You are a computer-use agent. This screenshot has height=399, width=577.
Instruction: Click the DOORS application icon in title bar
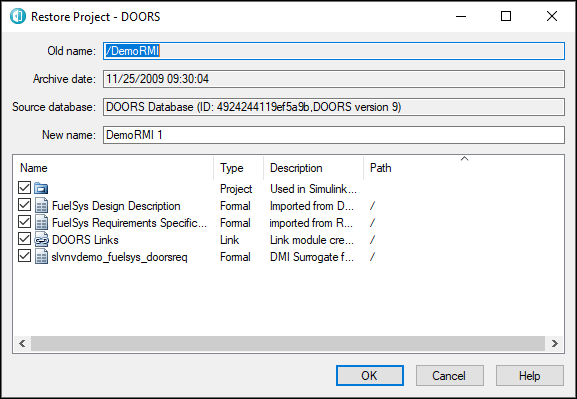pos(18,16)
